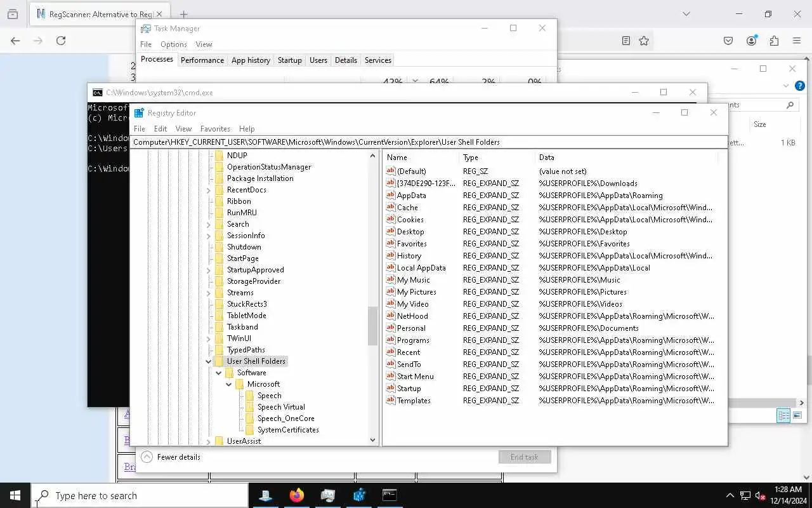Open Firefox reader view icon
Viewport: 812px width, 508px height.
(x=626, y=41)
